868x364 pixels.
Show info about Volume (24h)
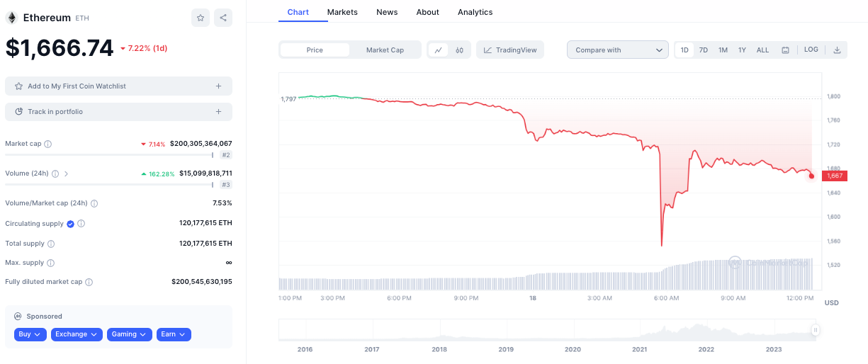coord(55,174)
